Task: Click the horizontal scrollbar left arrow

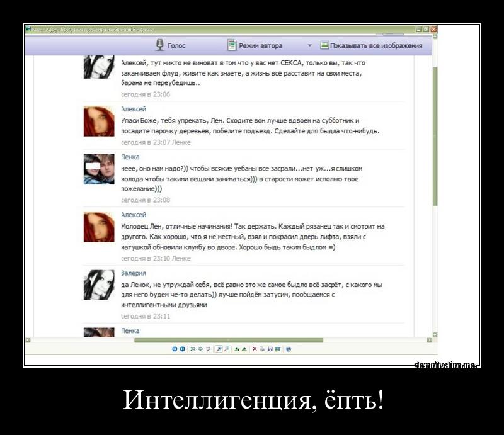Action: 28,340
